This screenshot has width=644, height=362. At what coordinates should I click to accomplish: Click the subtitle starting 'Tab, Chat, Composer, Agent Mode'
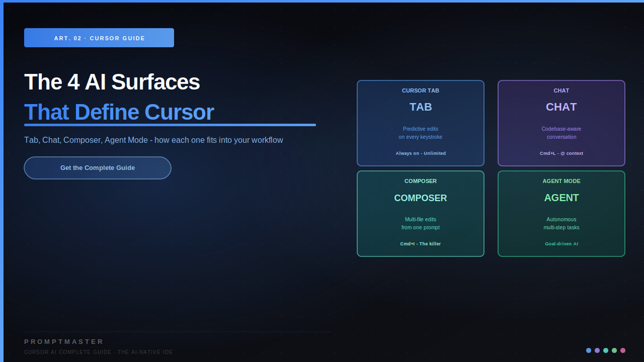(x=153, y=140)
